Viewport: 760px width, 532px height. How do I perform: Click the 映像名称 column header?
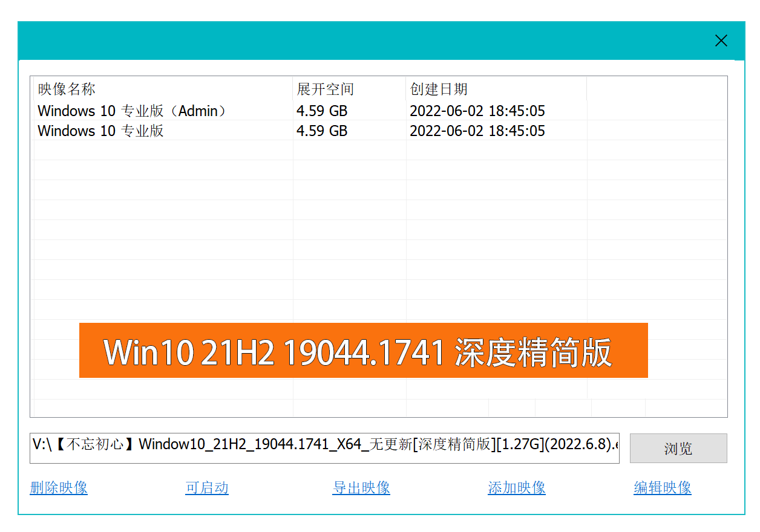67,89
